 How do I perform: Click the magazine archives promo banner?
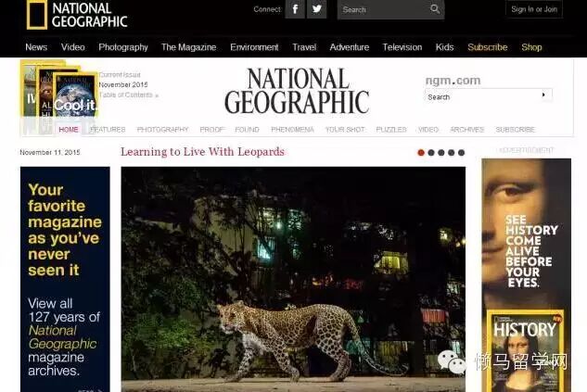[65, 279]
